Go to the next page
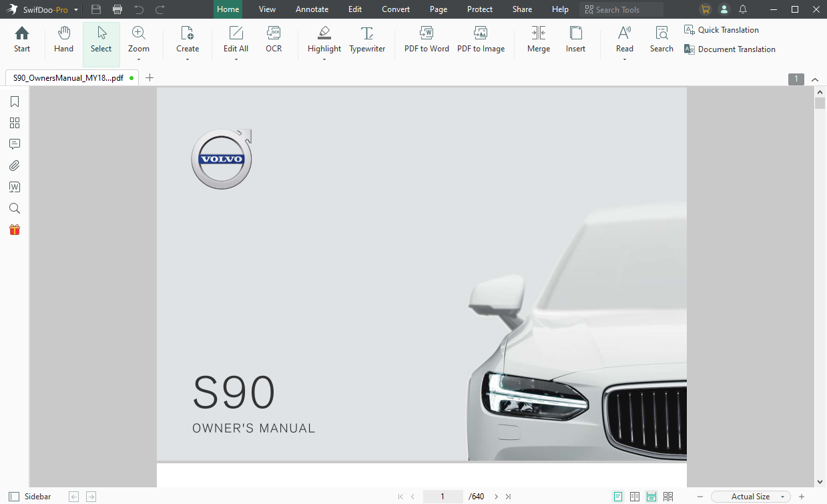 point(496,497)
